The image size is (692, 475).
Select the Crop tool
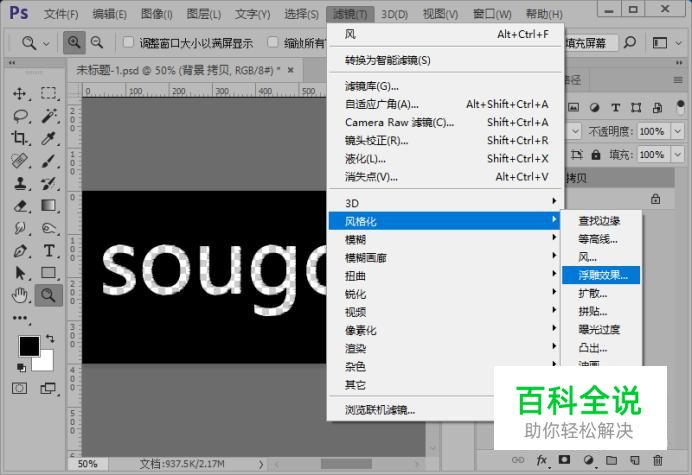coord(19,138)
